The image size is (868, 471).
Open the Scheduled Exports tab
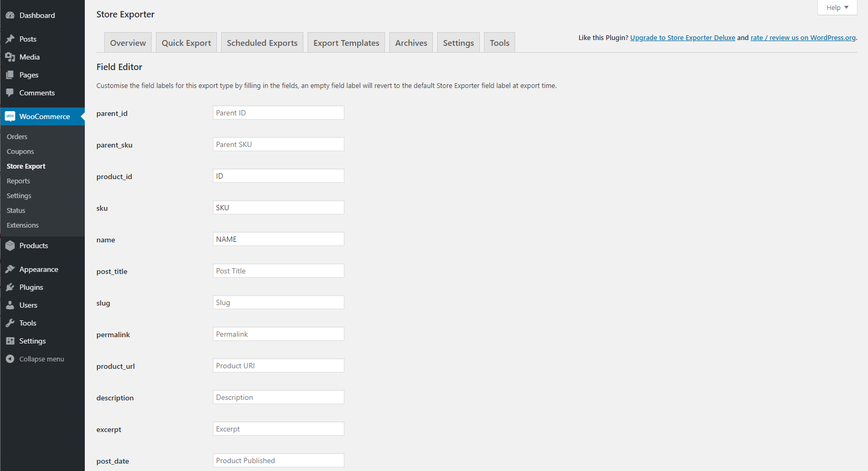click(262, 43)
